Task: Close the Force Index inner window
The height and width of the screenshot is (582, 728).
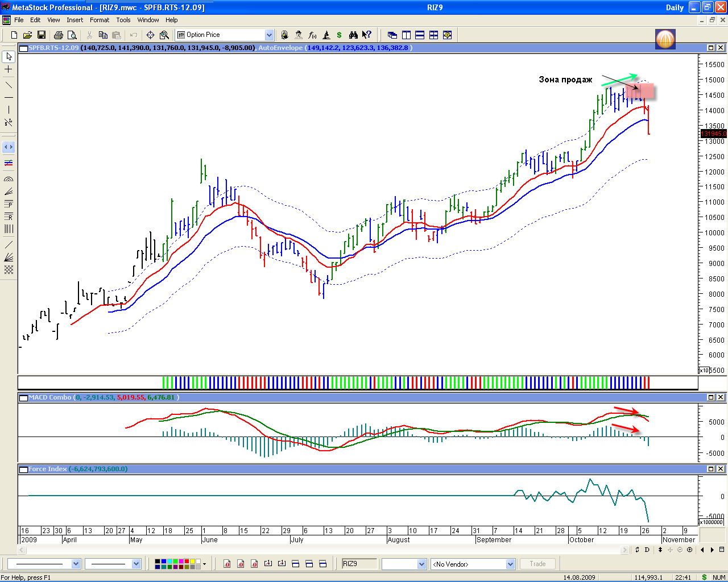Action: coord(721,469)
